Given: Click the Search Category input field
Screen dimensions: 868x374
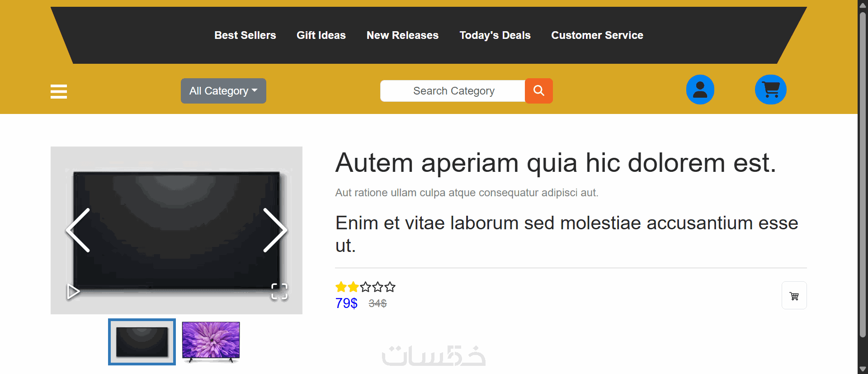Looking at the screenshot, I should [453, 91].
